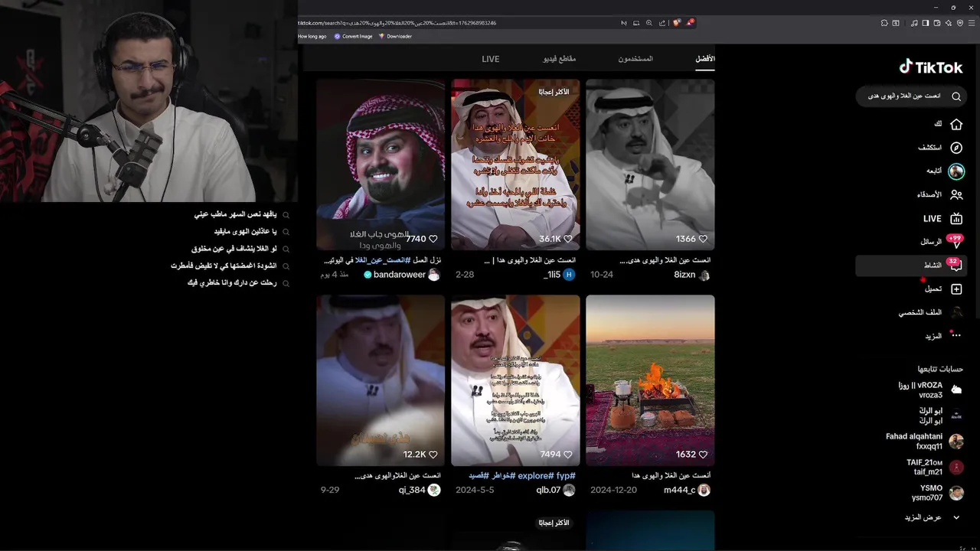Open the How long ago bookmark
980x551 pixels.
pos(312,36)
